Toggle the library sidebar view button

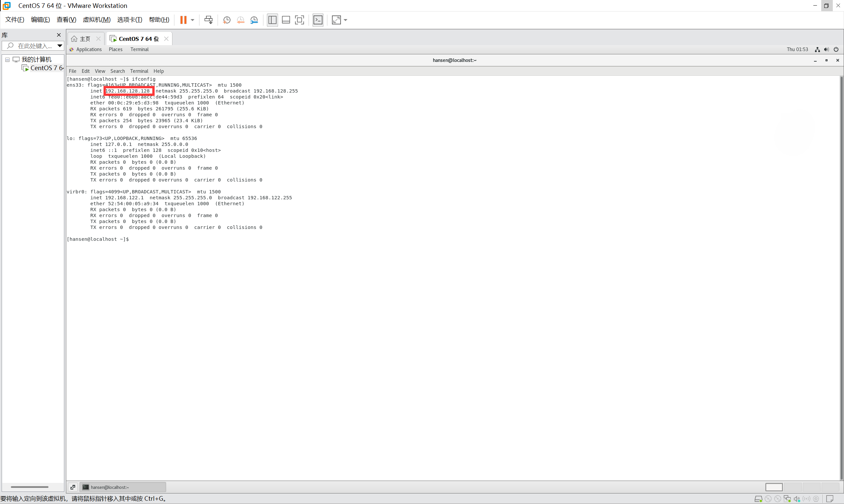click(x=272, y=20)
